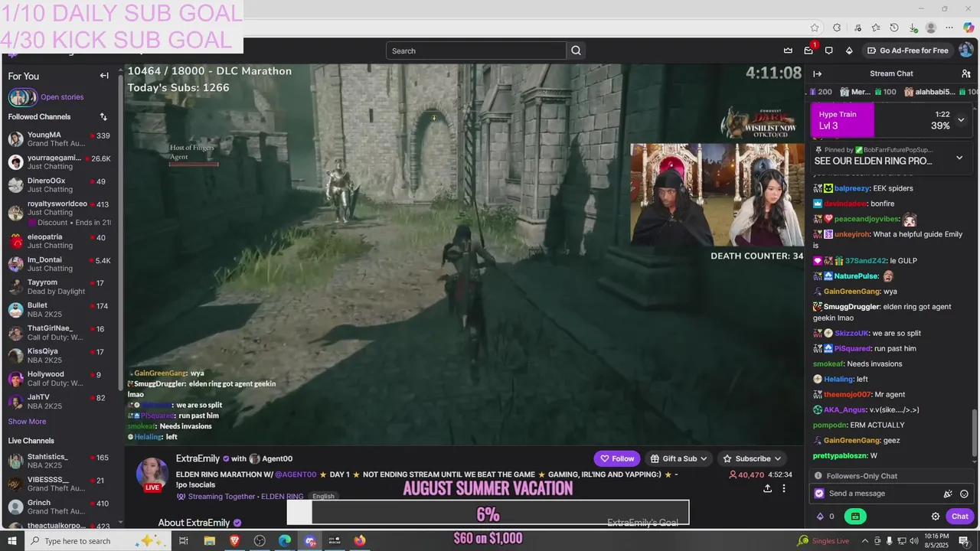Screen dimensions: 980x551
Task: Click ExtraEmily LIVE avatar
Action: [152, 475]
